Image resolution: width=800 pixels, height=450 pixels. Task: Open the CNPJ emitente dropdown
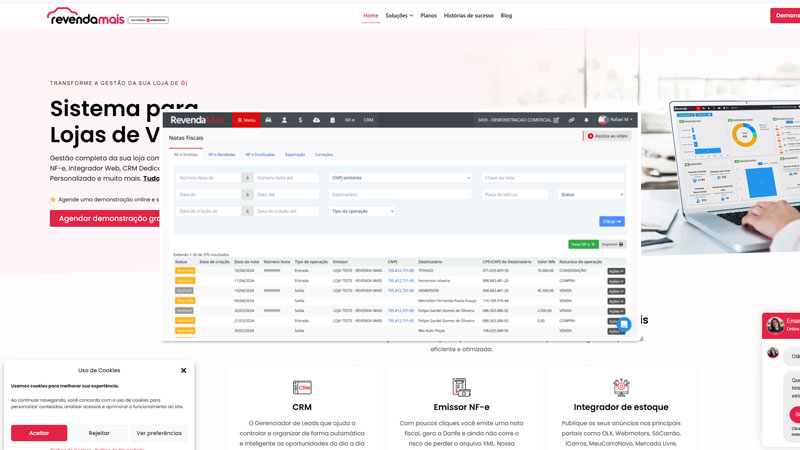(x=400, y=178)
